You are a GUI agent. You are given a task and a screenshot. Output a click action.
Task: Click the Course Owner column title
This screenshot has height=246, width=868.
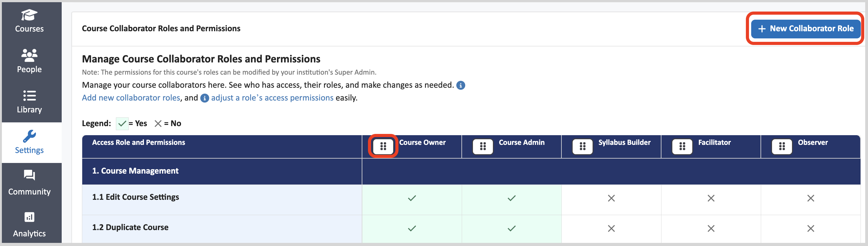point(422,142)
